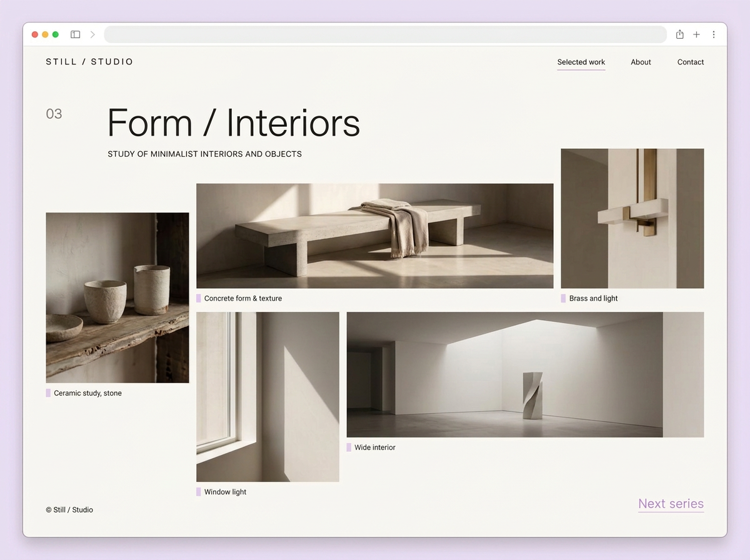Go to Selected work nav item
750x560 pixels.
click(581, 62)
